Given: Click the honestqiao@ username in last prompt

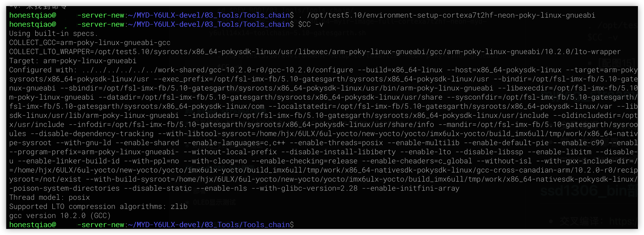Looking at the screenshot, I should coord(33,225).
